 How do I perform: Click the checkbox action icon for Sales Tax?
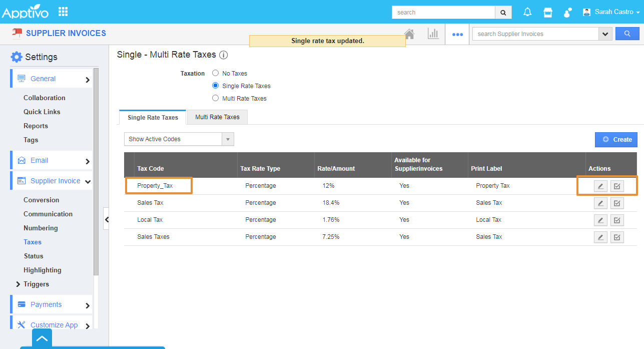tap(617, 203)
